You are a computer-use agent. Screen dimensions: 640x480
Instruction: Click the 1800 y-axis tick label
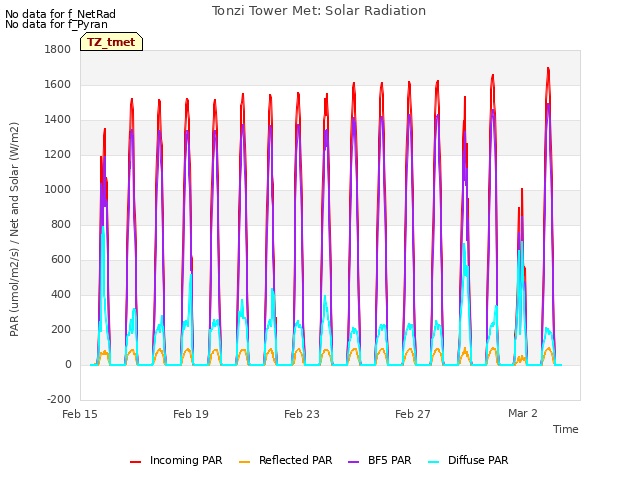pos(58,49)
